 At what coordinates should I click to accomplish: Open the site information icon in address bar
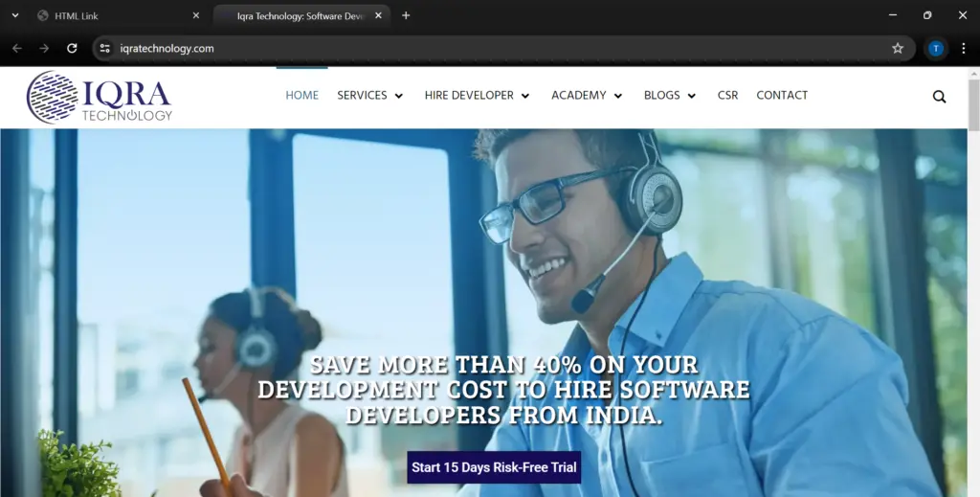[x=105, y=48]
